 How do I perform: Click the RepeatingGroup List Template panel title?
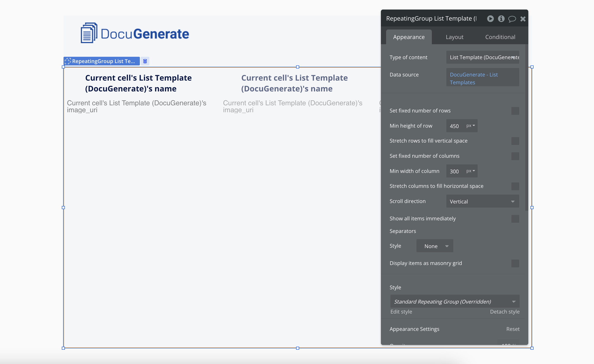(431, 19)
